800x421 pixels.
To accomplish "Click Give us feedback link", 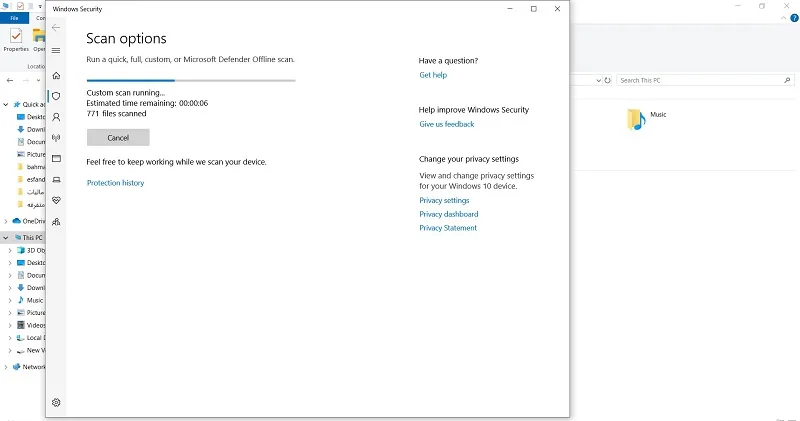I will [x=446, y=124].
